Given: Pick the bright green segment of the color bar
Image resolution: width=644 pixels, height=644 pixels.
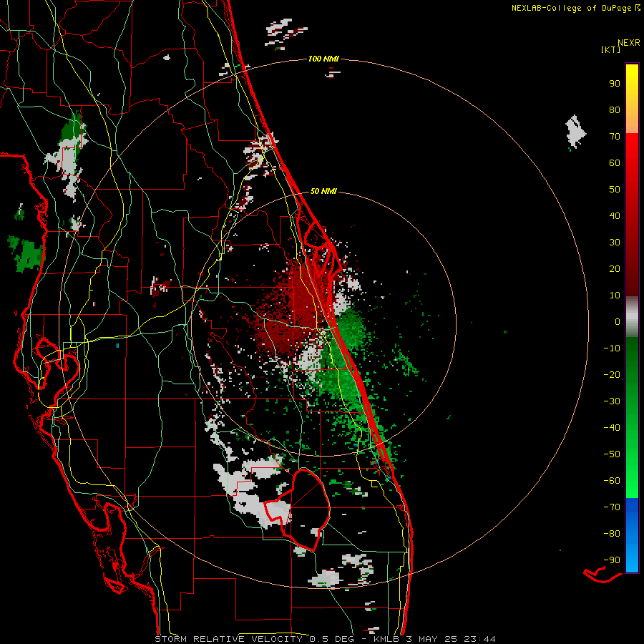Looking at the screenshot, I should (632, 417).
